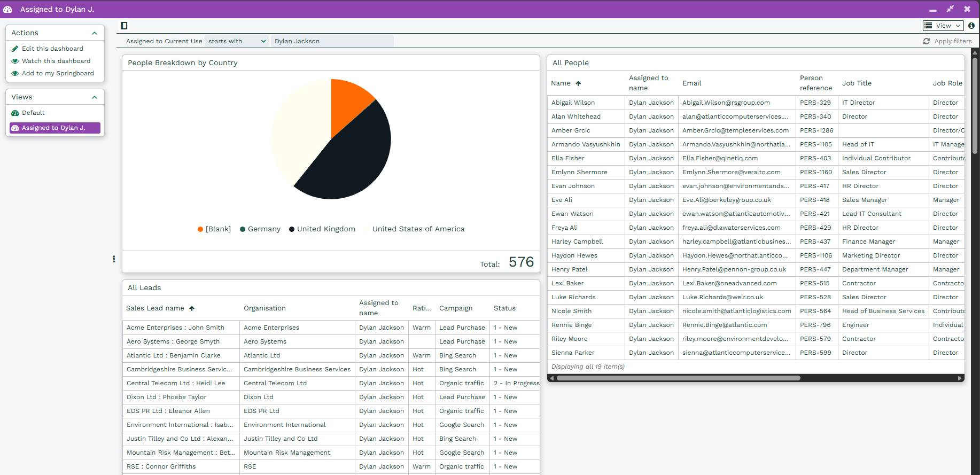Click the three-dot handle left of chart
Image resolution: width=980 pixels, height=475 pixels.
[114, 259]
